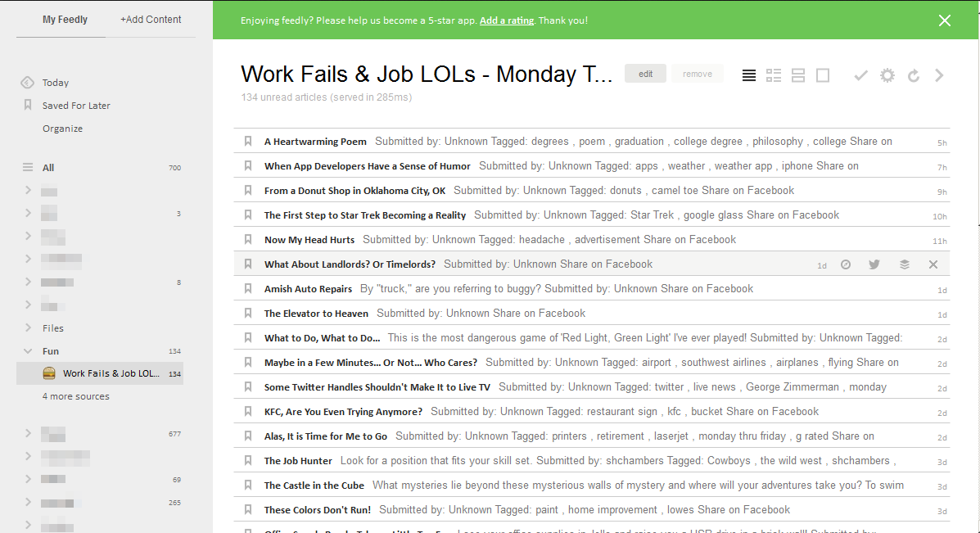Image resolution: width=980 pixels, height=533 pixels.
Task: Bookmark 'Amish Auto Repairs' article
Action: coord(248,289)
